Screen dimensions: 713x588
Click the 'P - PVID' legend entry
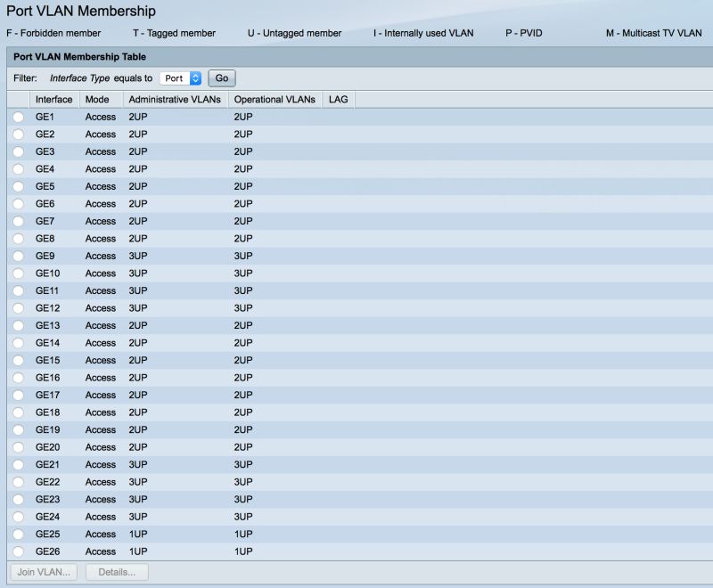pyautogui.click(x=524, y=33)
